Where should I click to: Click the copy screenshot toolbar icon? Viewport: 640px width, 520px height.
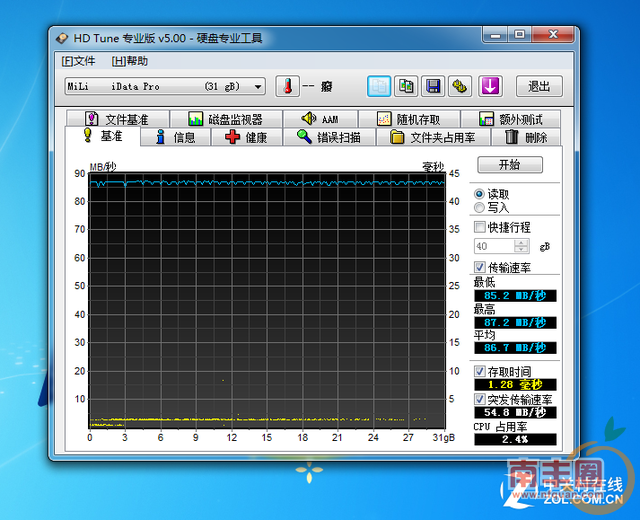point(406,86)
